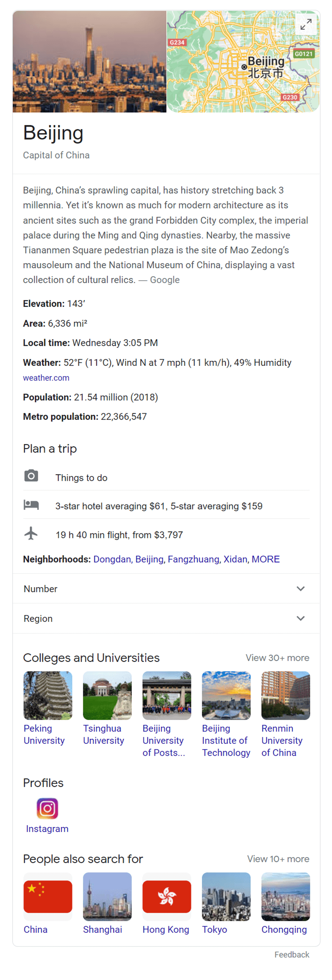The height and width of the screenshot is (980, 332).
Task: Click the Beijing skyline photo
Action: (x=89, y=62)
